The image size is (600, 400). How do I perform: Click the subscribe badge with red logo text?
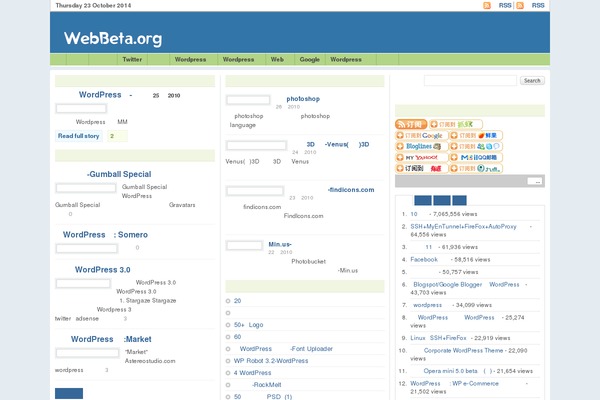(x=421, y=168)
